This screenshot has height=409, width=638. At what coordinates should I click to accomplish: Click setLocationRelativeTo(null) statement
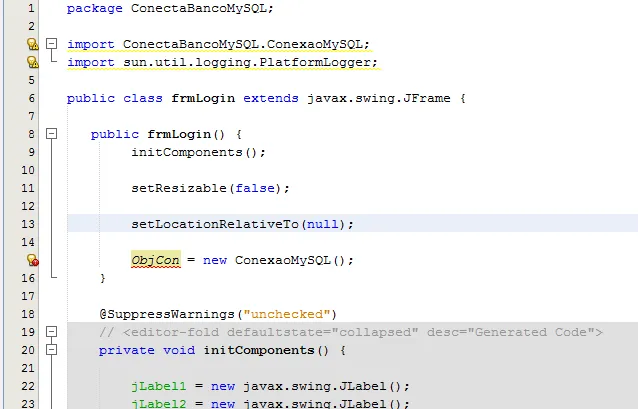tap(242, 224)
